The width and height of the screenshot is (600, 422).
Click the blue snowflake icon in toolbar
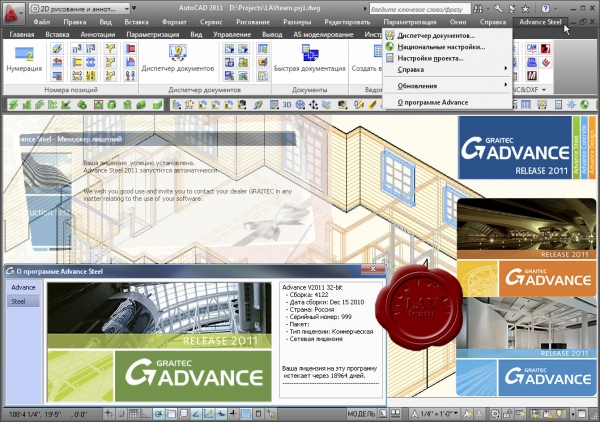point(571,104)
